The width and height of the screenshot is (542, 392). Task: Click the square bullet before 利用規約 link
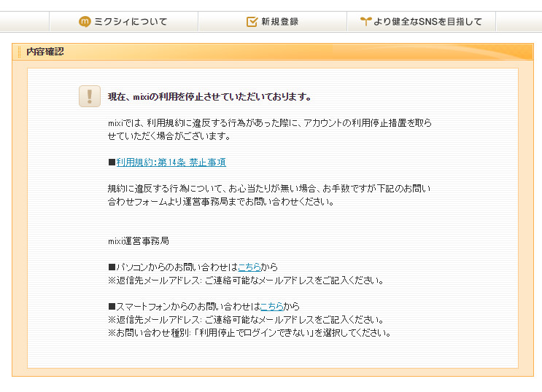tap(112, 162)
